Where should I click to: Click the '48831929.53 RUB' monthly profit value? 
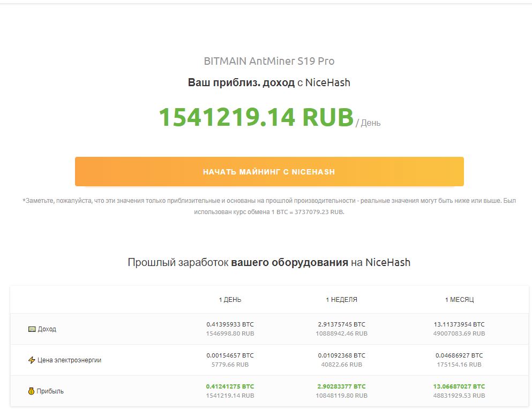pyautogui.click(x=459, y=396)
